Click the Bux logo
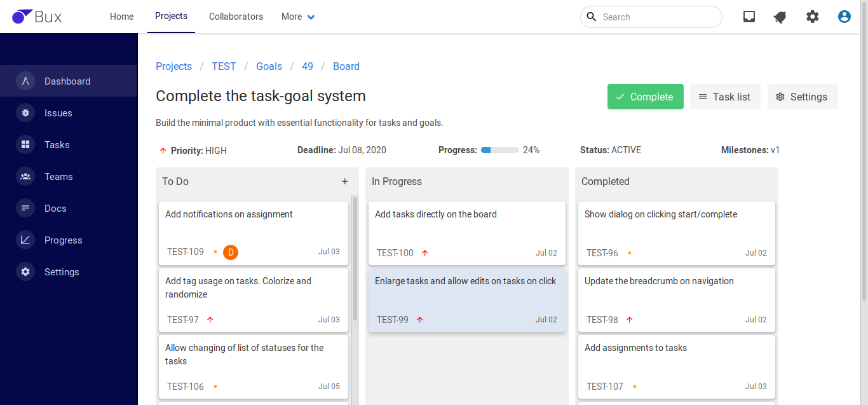The height and width of the screenshot is (405, 868). coord(37,17)
